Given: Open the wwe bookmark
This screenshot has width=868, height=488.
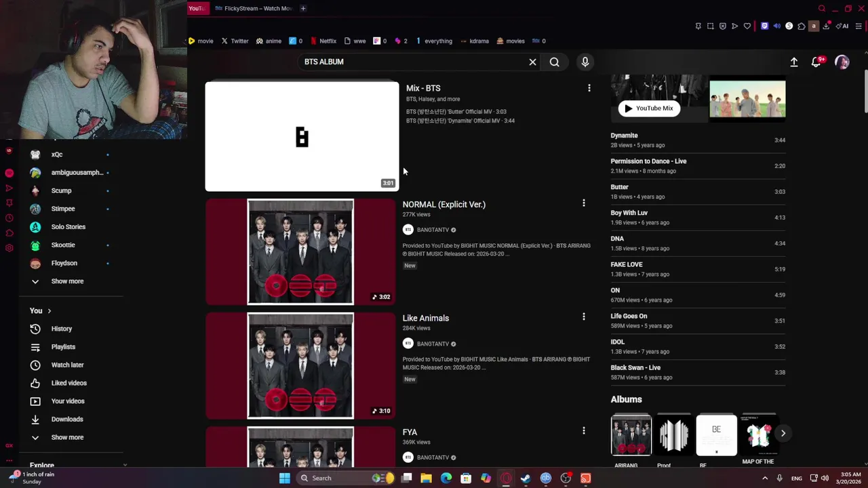Looking at the screenshot, I should tap(355, 41).
